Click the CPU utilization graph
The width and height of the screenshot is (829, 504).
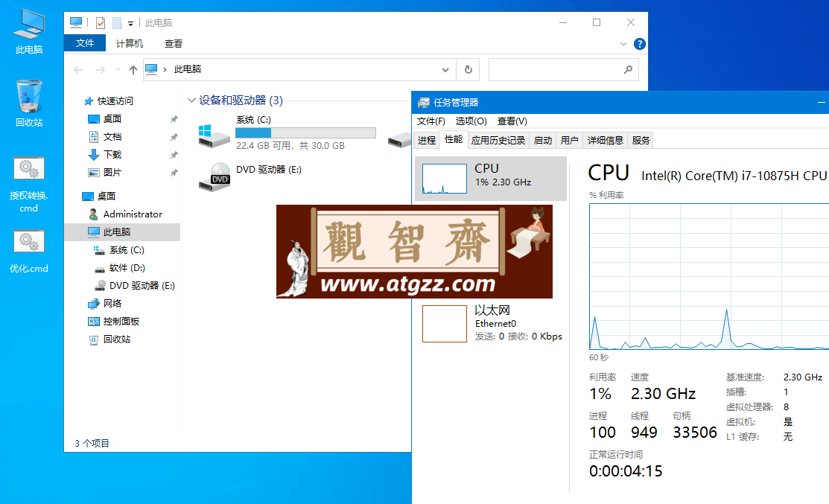(x=709, y=276)
